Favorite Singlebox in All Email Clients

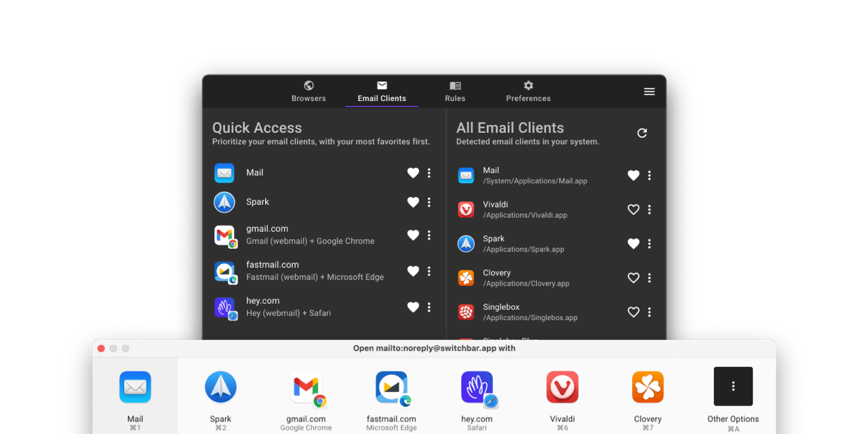[633, 312]
